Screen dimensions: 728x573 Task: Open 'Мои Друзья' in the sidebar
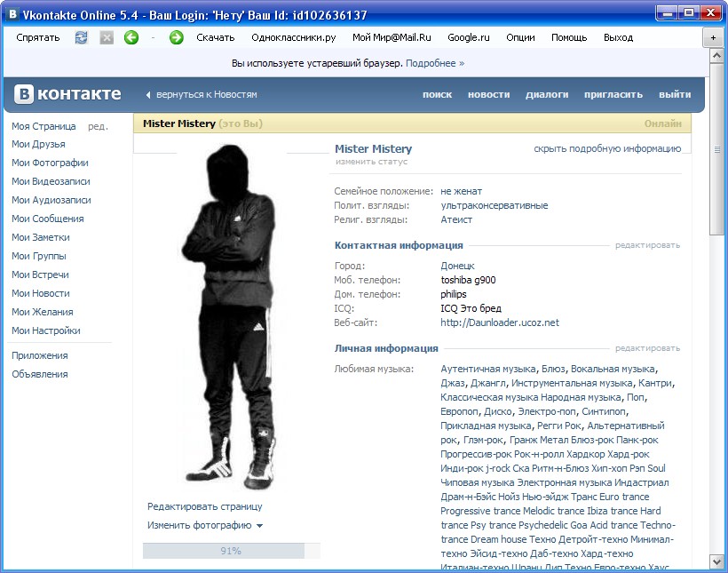38,144
